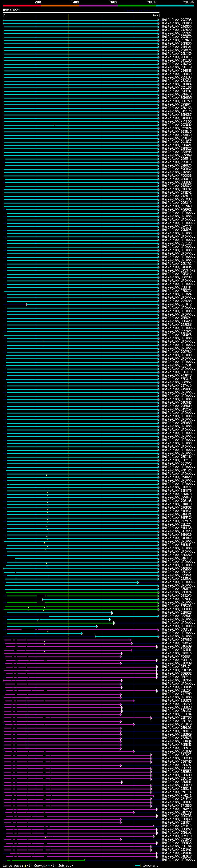Click the =100char. scale legend
The width and height of the screenshot is (197, 868).
click(x=146, y=866)
